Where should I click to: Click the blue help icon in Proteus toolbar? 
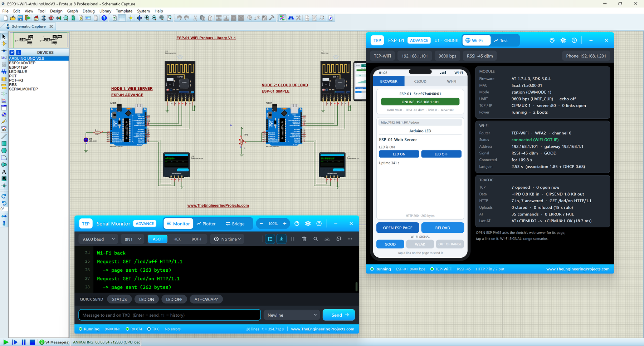(104, 18)
